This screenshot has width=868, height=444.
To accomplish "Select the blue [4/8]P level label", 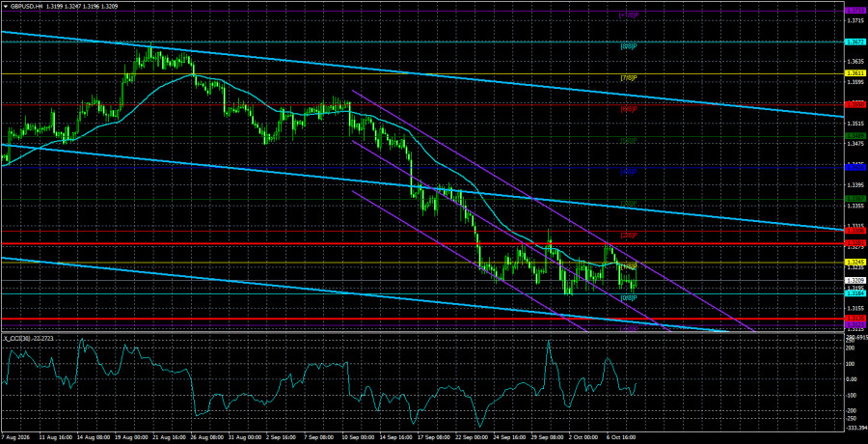I will [628, 172].
